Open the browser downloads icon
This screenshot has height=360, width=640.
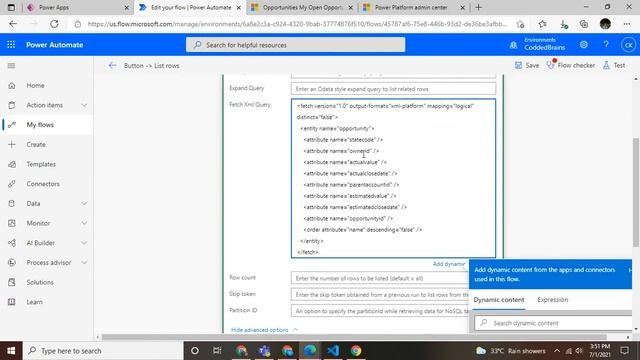(564, 24)
